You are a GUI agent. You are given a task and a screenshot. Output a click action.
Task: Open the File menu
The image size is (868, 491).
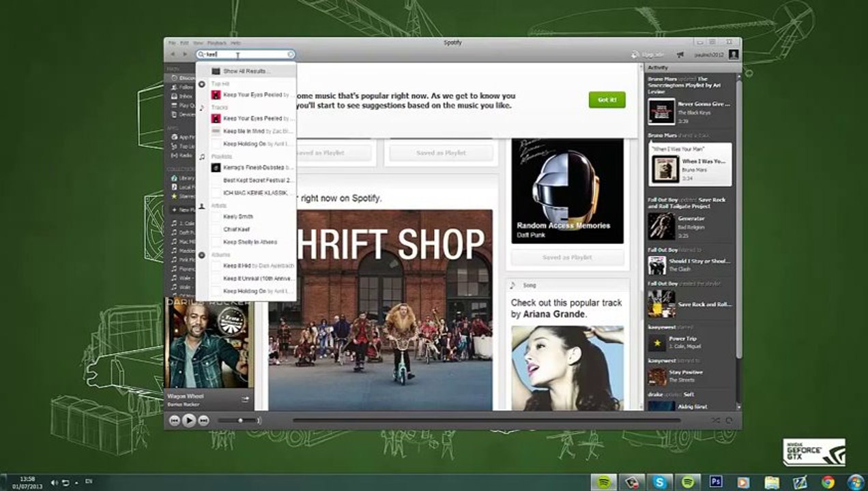(172, 43)
